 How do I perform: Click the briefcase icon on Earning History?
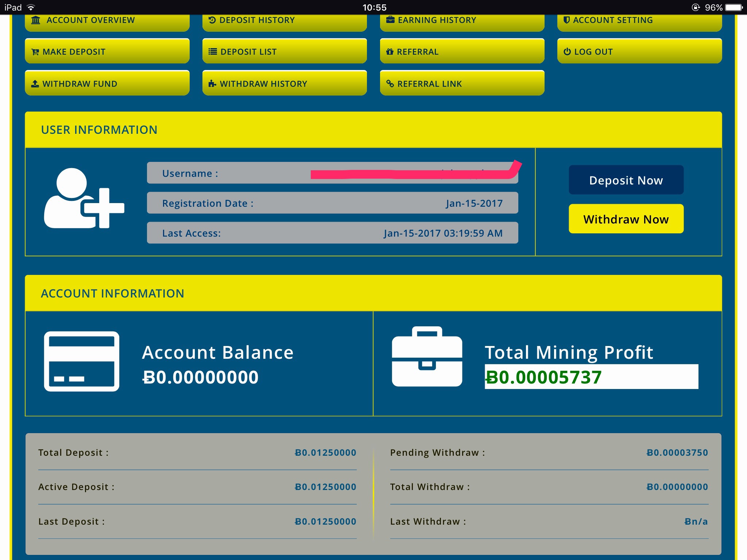390,20
